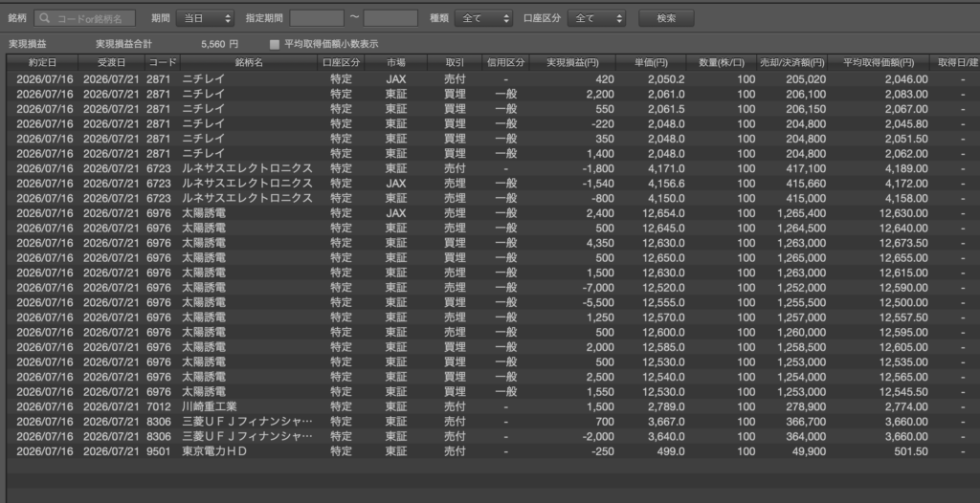Click average cost 12,545.50 cell
The height and width of the screenshot is (503, 980).
coord(903,392)
